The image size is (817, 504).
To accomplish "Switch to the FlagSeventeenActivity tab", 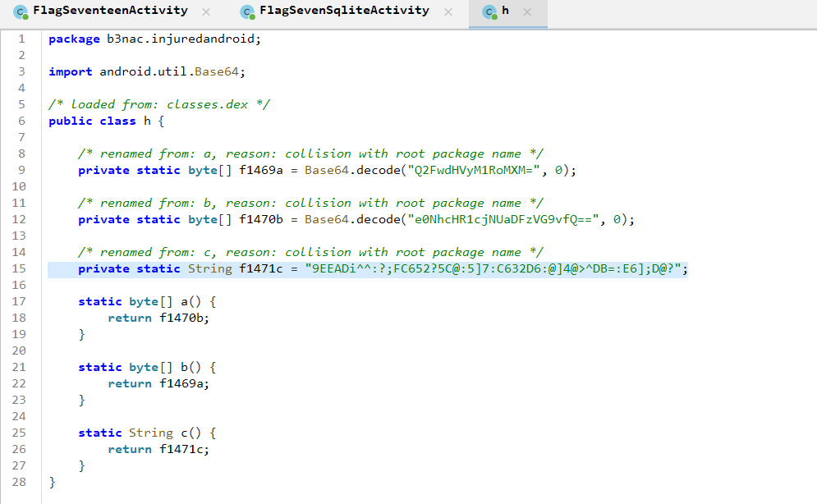I will coord(110,11).
